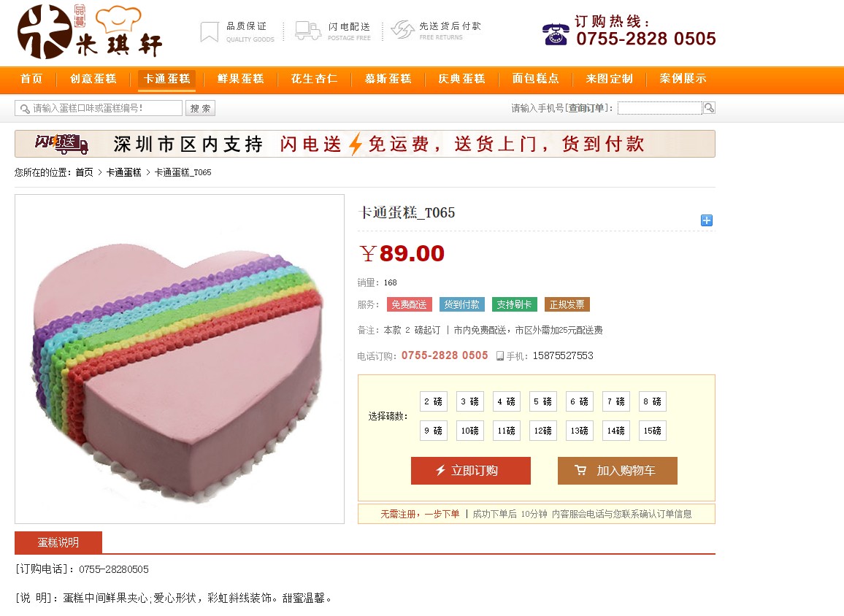The width and height of the screenshot is (844, 616).
Task: Click the blue plus icon beside title
Action: pos(707,220)
